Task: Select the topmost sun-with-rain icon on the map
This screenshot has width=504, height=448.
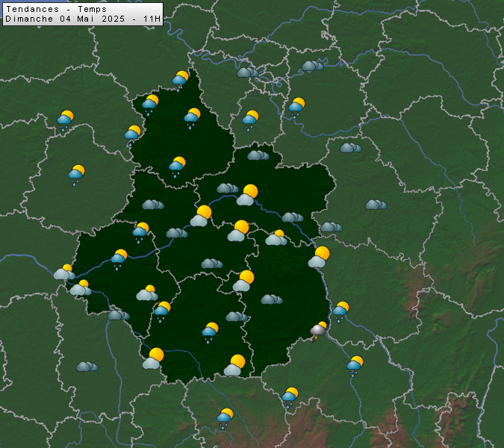Action: click(x=181, y=81)
